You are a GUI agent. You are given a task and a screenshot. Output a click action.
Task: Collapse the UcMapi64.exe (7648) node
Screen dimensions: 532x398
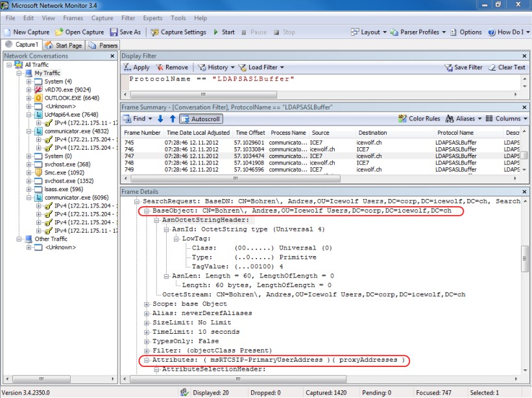tap(29, 115)
